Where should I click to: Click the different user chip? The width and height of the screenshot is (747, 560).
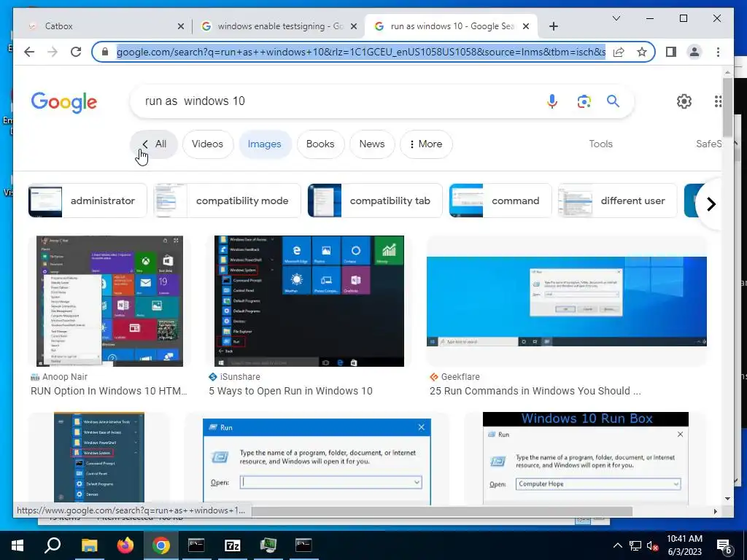pos(617,201)
